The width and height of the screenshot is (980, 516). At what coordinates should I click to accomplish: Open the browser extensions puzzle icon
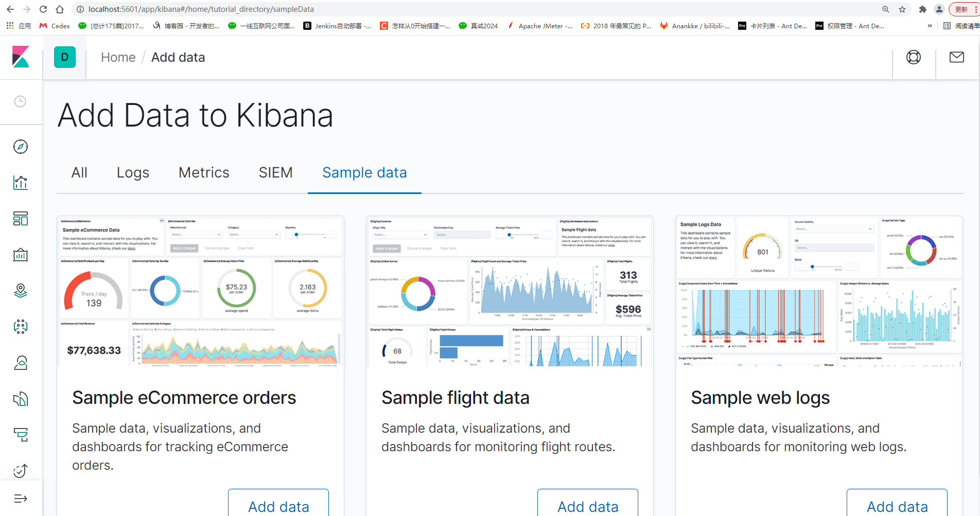click(x=923, y=9)
